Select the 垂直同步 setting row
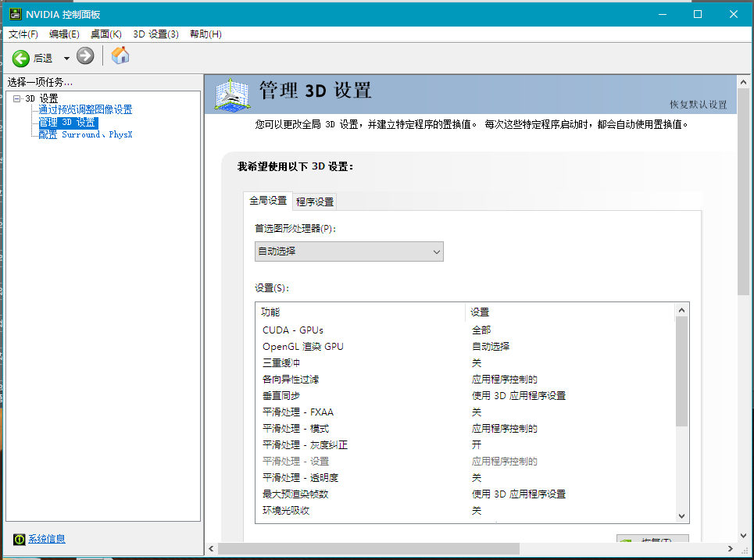 coord(466,396)
